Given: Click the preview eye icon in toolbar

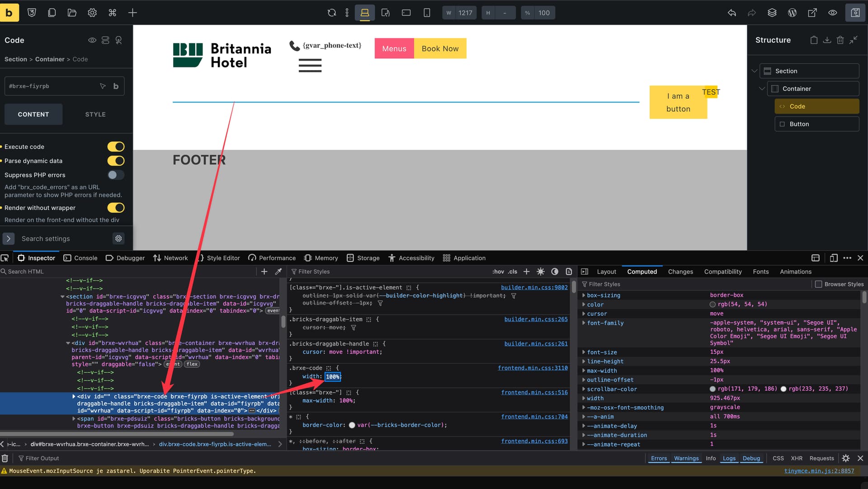Looking at the screenshot, I should pos(833,13).
